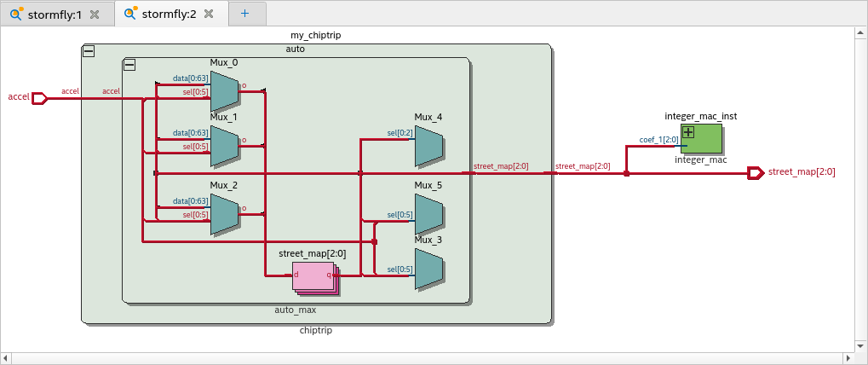Click the street_map[2:0] output port symbol
This screenshot has width=868, height=365.
click(x=755, y=173)
